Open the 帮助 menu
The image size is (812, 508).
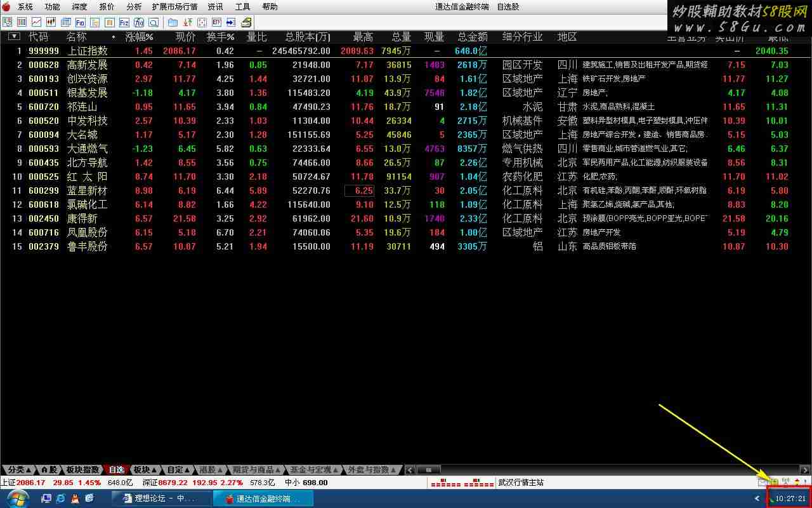tap(270, 7)
